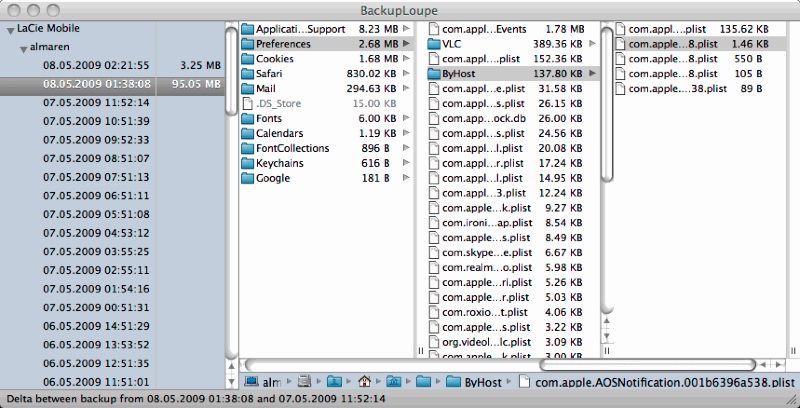This screenshot has width=800, height=408.
Task: Expand arrow next to VLC folder
Action: 592,44
